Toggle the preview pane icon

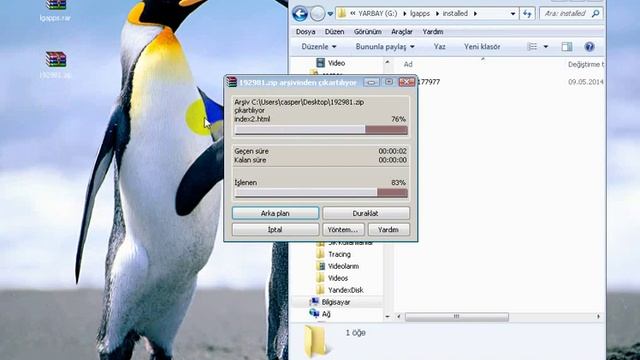(x=567, y=47)
